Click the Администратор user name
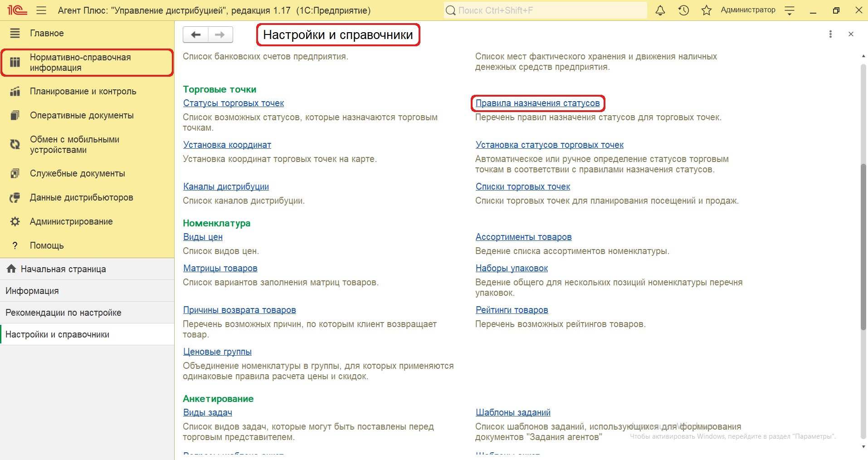Screen dimensions: 868x460 [748, 10]
